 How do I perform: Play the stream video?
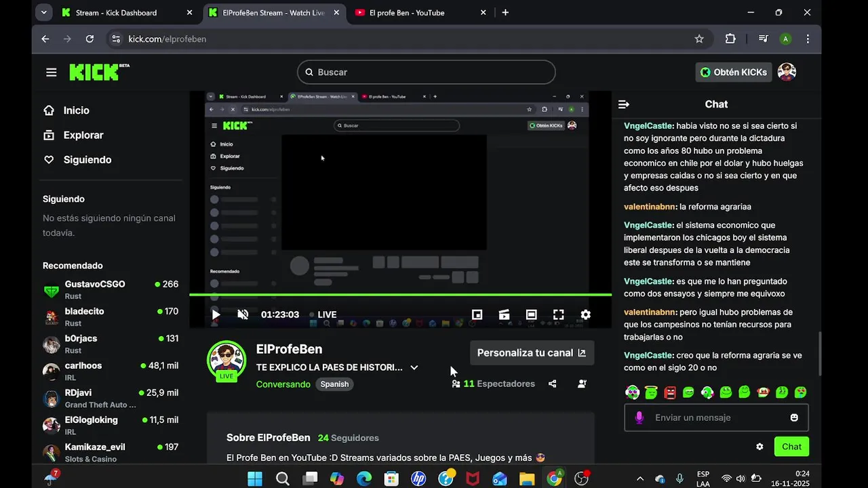point(216,314)
